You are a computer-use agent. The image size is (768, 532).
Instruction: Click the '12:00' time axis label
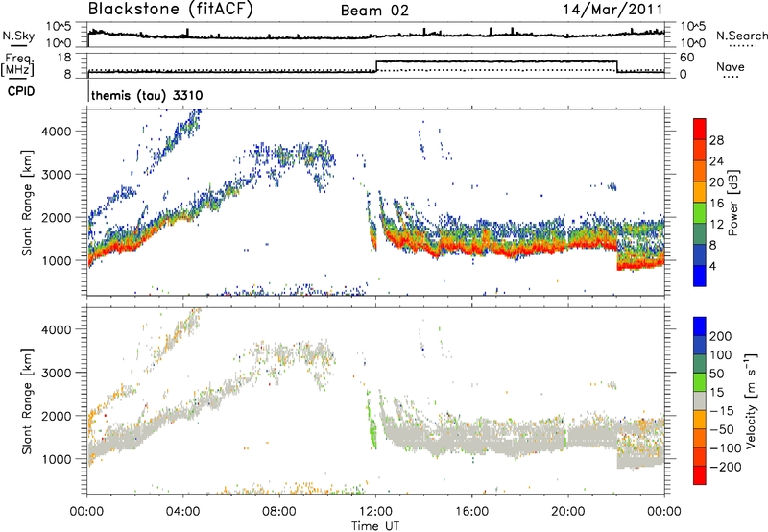375,512
